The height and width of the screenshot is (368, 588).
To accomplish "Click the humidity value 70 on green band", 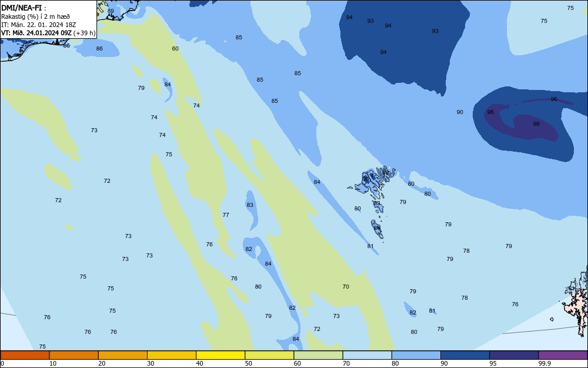I will point(346,286).
